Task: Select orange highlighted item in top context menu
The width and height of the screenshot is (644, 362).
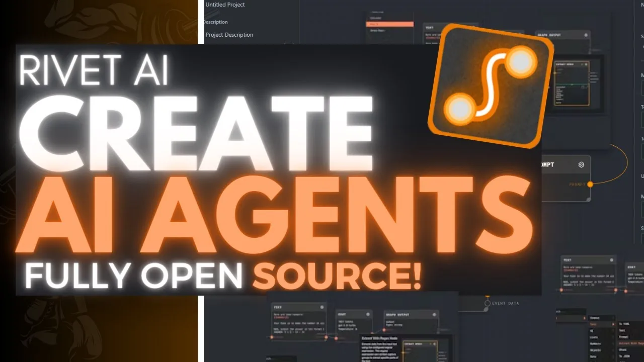Action: pyautogui.click(x=390, y=24)
